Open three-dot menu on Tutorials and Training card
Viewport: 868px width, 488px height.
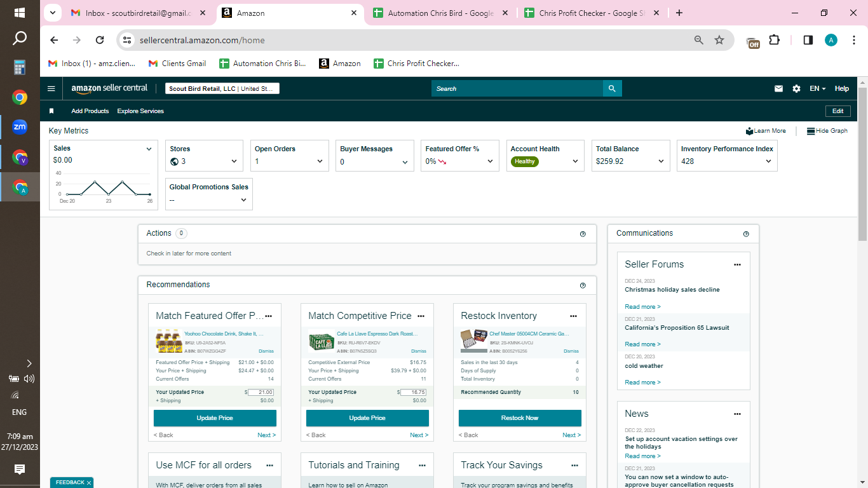pyautogui.click(x=421, y=465)
